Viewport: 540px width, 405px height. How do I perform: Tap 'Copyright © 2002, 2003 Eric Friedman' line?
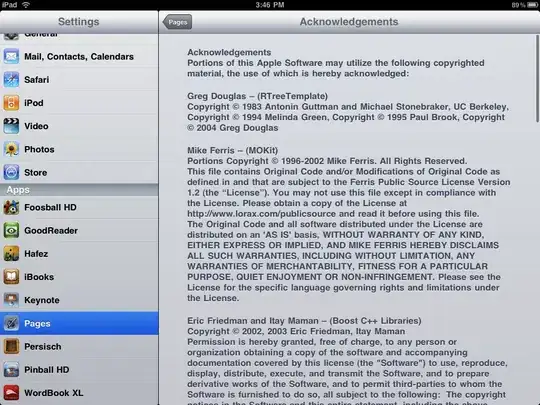click(296, 331)
